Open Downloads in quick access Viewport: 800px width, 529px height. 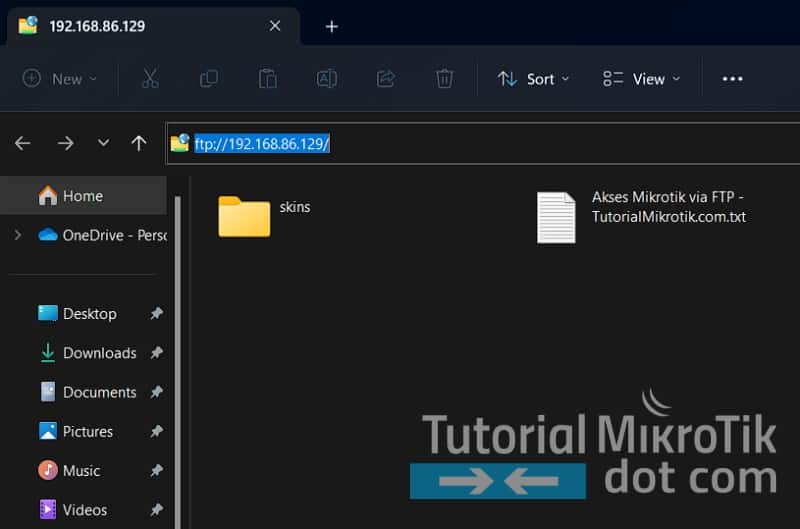tap(88, 352)
